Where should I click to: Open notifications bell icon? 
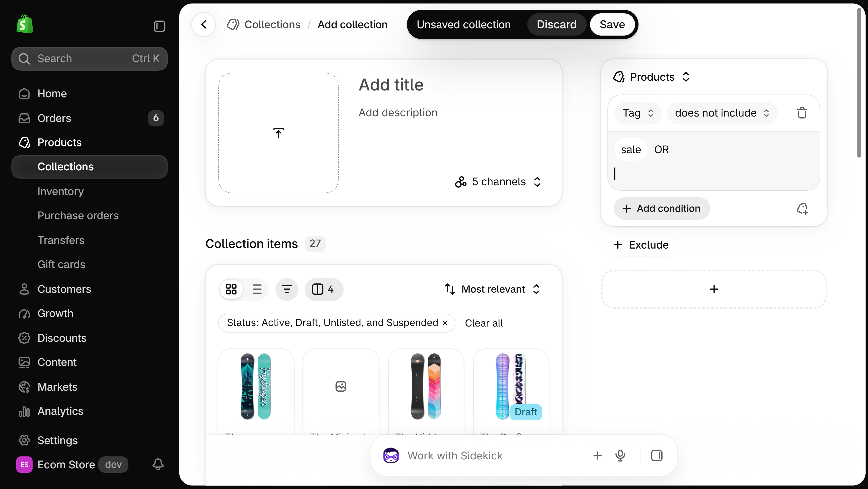pyautogui.click(x=158, y=464)
